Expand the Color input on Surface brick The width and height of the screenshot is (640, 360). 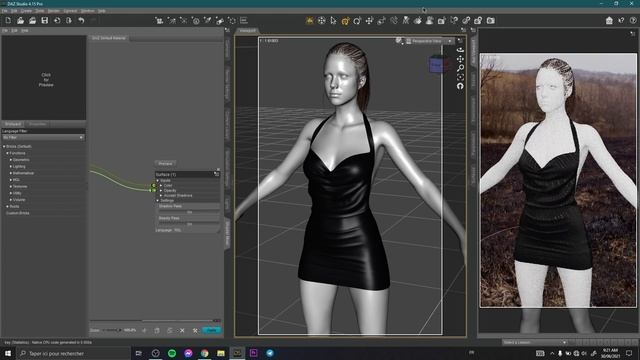pyautogui.click(x=161, y=185)
